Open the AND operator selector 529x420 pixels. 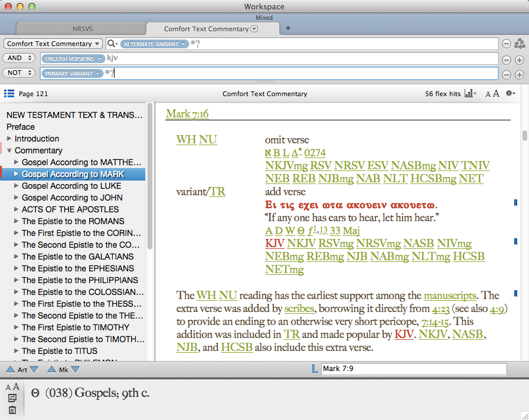[19, 58]
